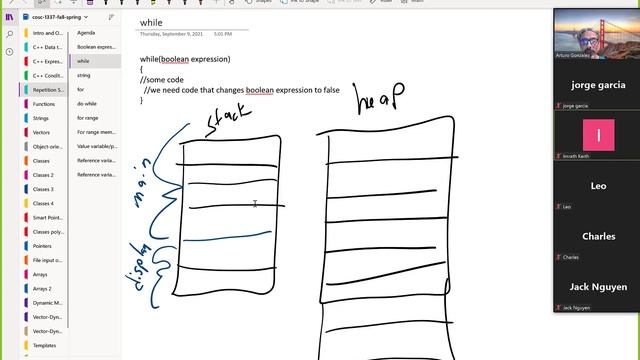This screenshot has height=360, width=640.
Task: Open the C++ Expres... section
Action: (x=44, y=62)
